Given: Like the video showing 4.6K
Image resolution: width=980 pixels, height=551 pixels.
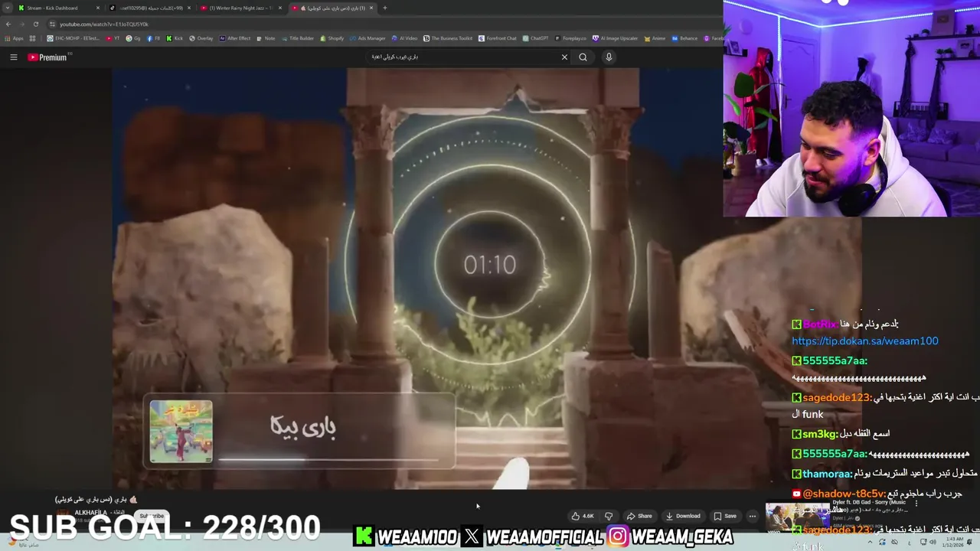Looking at the screenshot, I should [x=583, y=516].
